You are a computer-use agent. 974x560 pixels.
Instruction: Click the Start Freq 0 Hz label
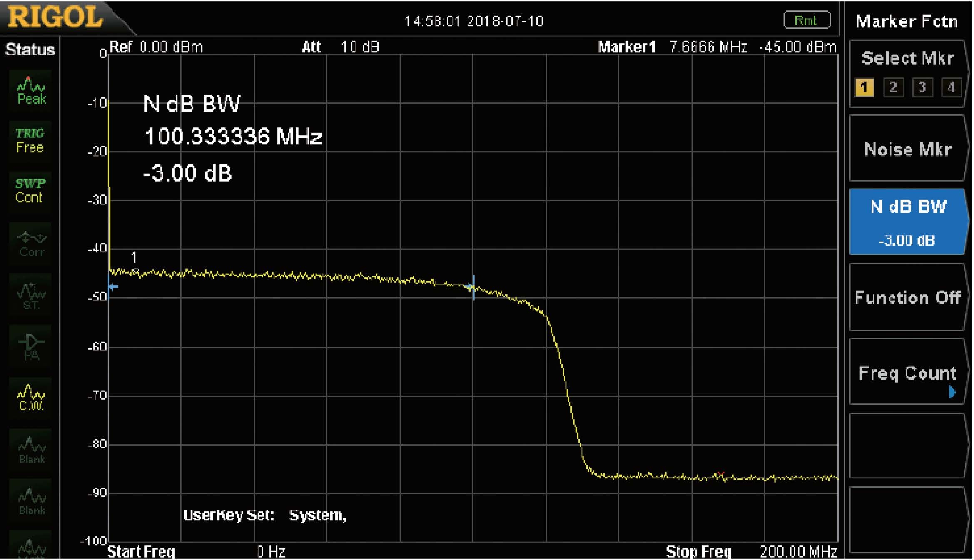click(197, 552)
